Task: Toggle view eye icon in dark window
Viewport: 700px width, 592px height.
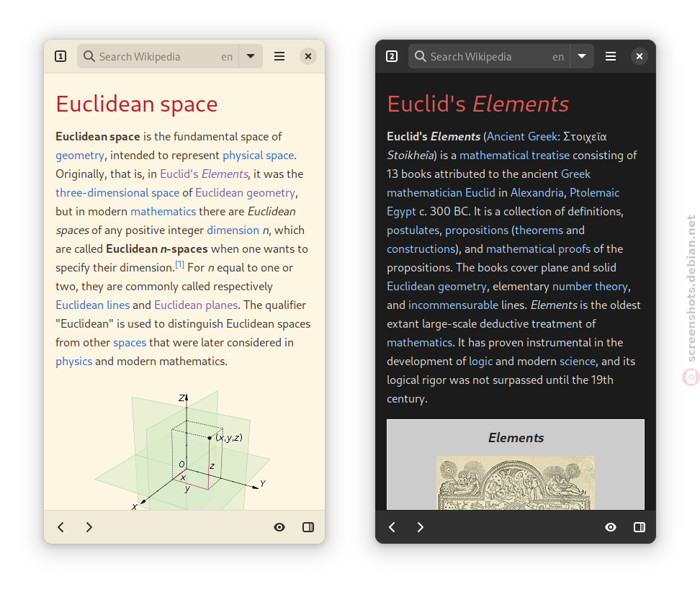Action: pyautogui.click(x=611, y=527)
